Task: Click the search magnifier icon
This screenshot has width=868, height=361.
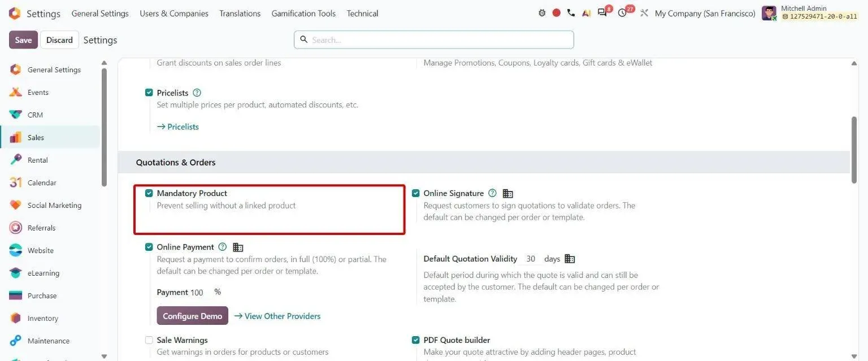Action: pos(303,40)
